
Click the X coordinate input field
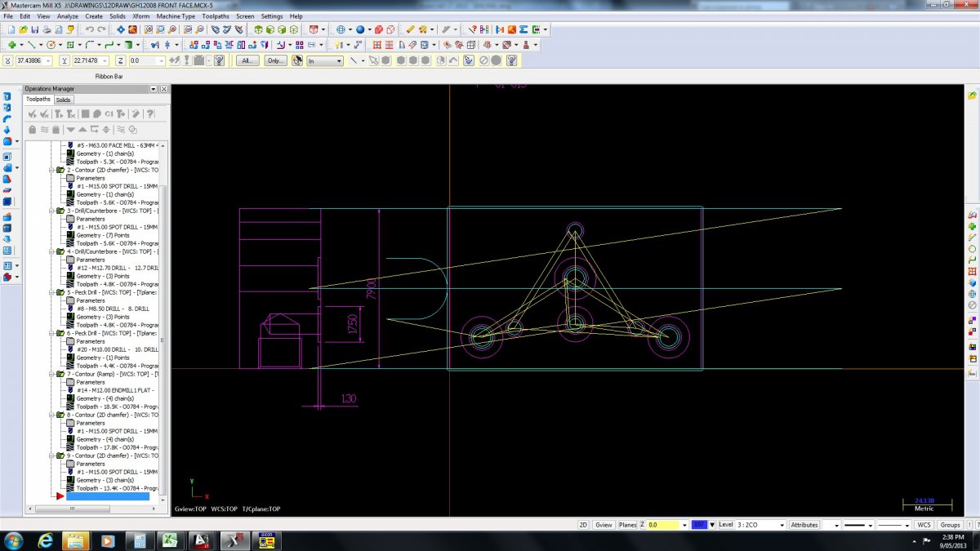pyautogui.click(x=34, y=60)
